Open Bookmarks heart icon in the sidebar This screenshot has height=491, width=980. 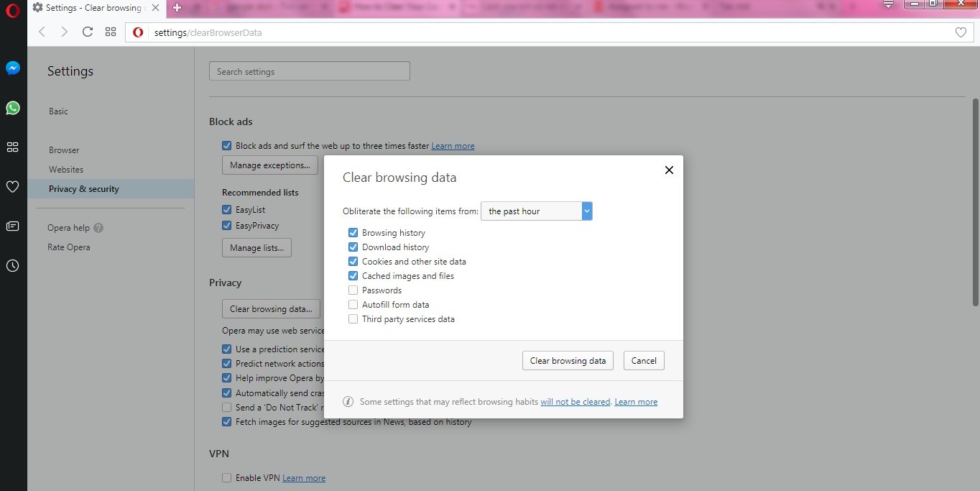(12, 186)
